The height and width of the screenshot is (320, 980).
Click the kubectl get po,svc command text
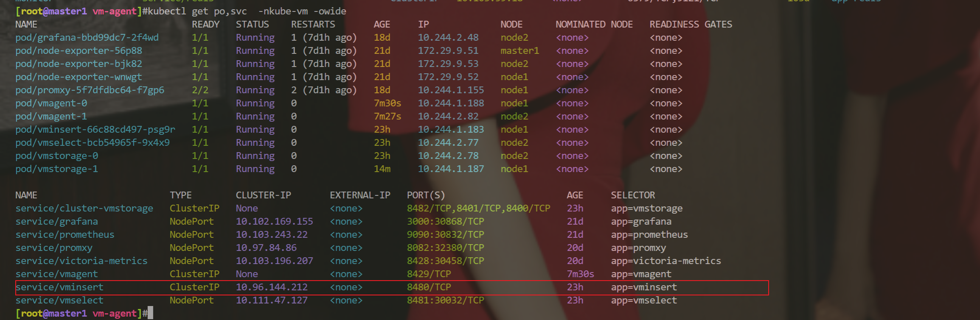(x=197, y=11)
